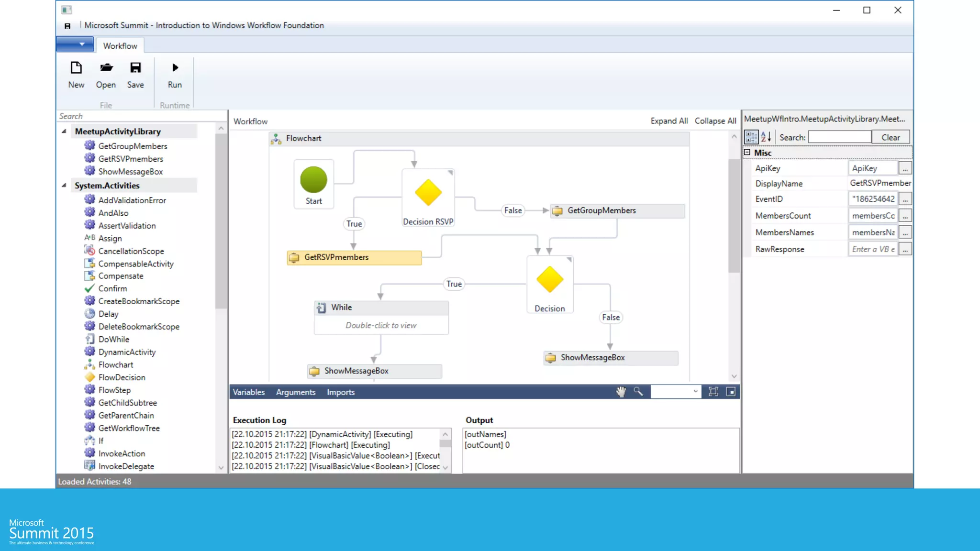Open the Variables designer tab
This screenshot has width=980, height=551.
[248, 392]
